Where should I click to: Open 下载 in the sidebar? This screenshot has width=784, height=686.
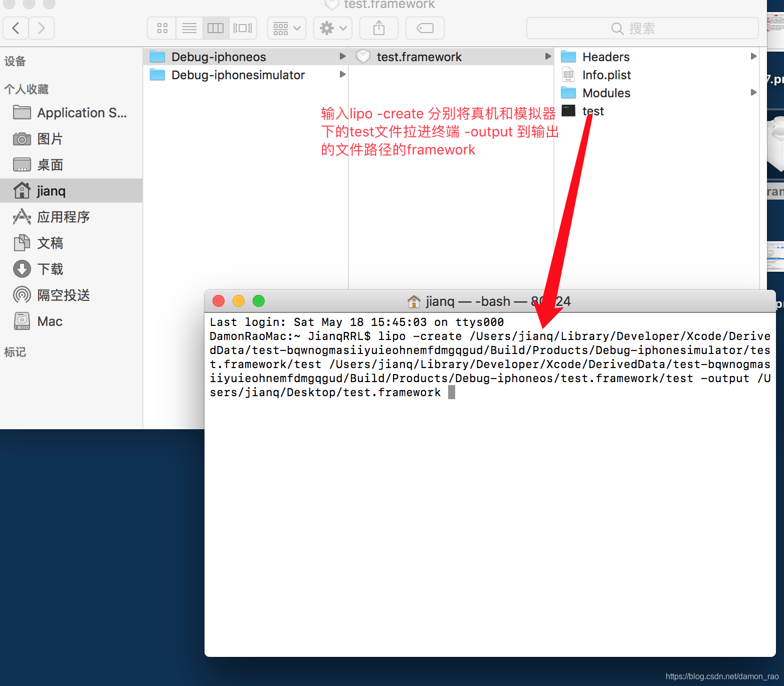tap(71, 269)
